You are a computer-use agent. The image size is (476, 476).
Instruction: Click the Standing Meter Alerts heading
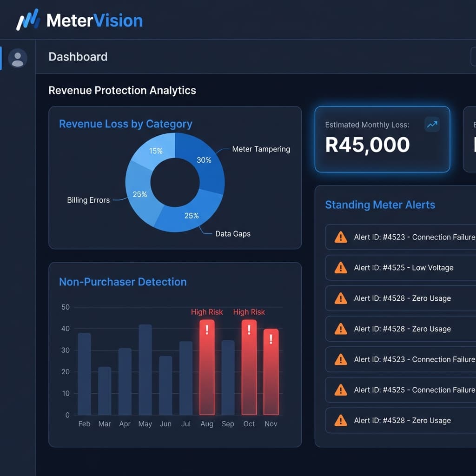tap(380, 205)
